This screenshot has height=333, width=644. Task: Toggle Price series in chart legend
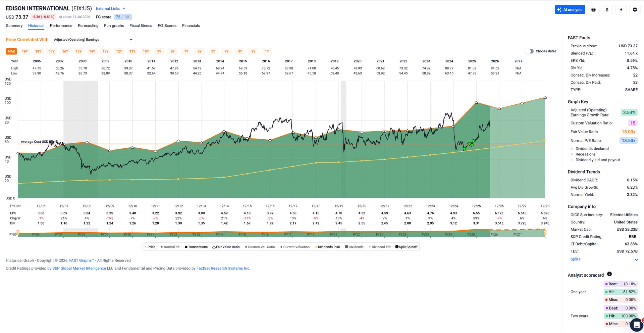150,247
